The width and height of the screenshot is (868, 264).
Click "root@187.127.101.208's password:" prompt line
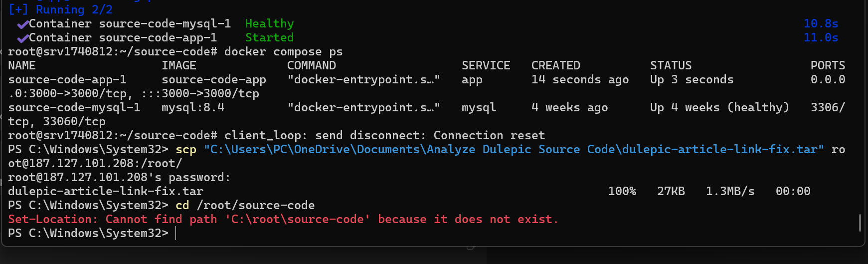click(x=120, y=178)
